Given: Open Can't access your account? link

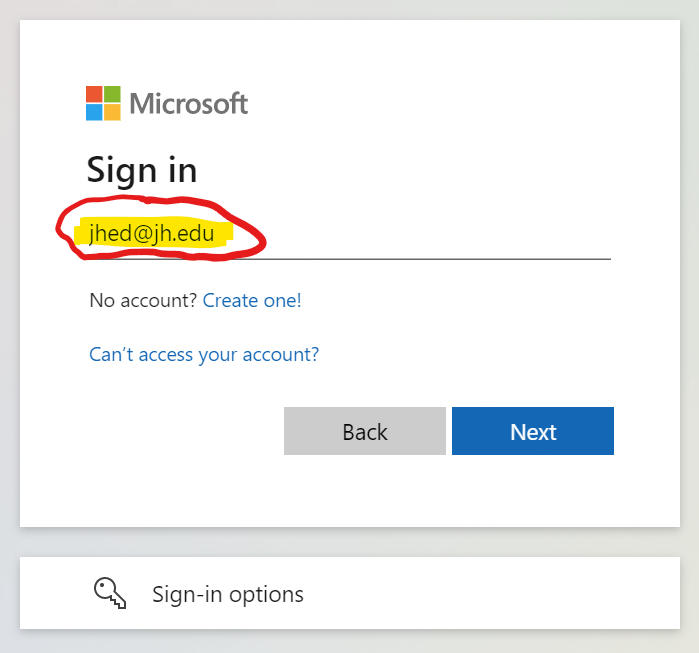Looking at the screenshot, I should click(204, 355).
